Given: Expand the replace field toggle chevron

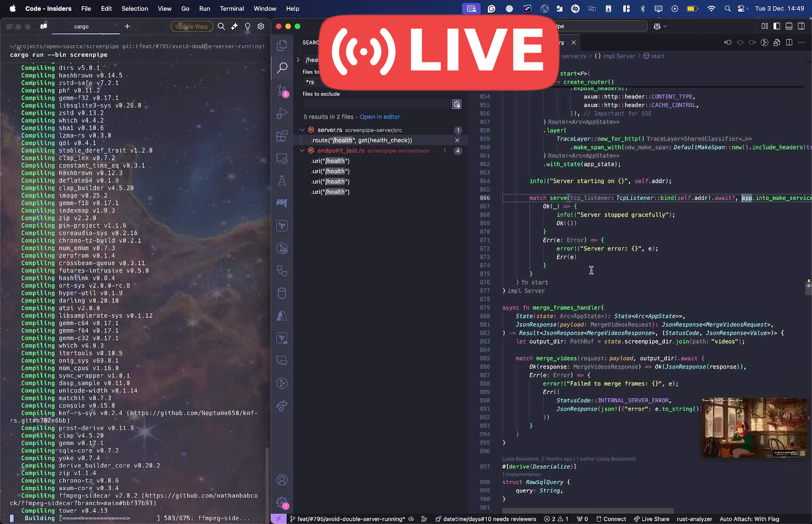Looking at the screenshot, I should (x=298, y=60).
